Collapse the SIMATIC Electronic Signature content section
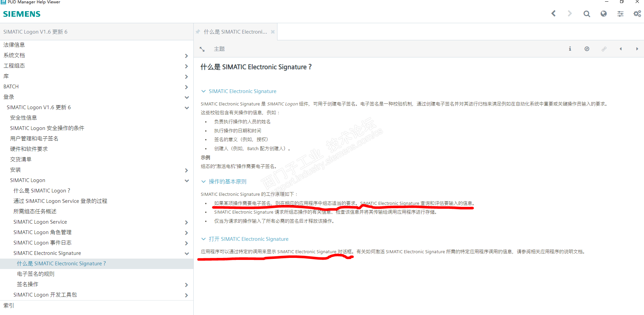644x315 pixels. [203, 91]
